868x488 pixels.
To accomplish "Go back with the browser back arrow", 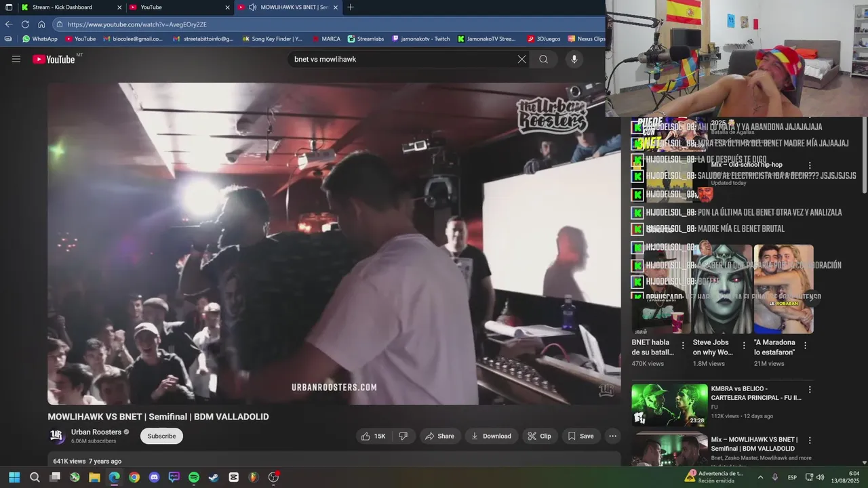I will [9, 24].
